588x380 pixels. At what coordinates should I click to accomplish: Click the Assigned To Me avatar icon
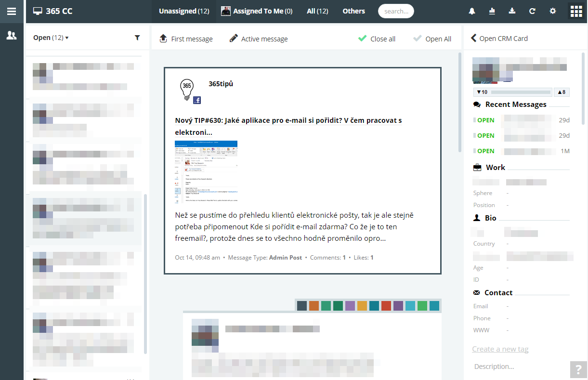[x=226, y=11]
